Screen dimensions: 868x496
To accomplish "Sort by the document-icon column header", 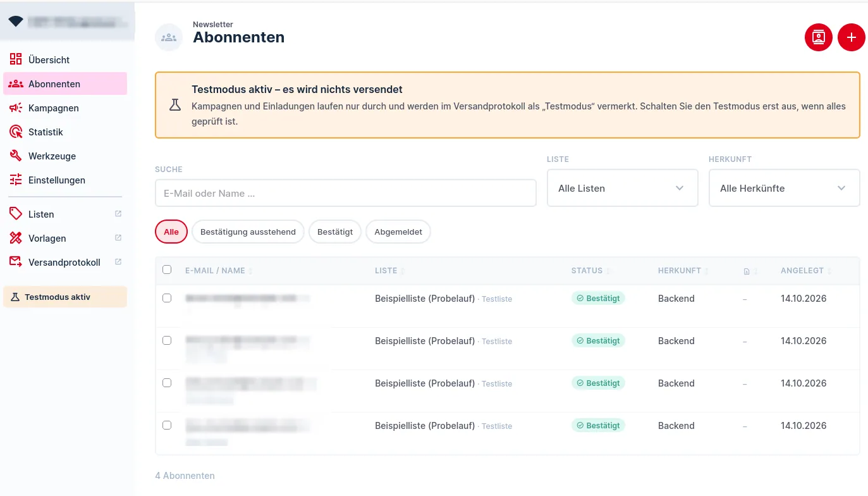I will pyautogui.click(x=750, y=271).
